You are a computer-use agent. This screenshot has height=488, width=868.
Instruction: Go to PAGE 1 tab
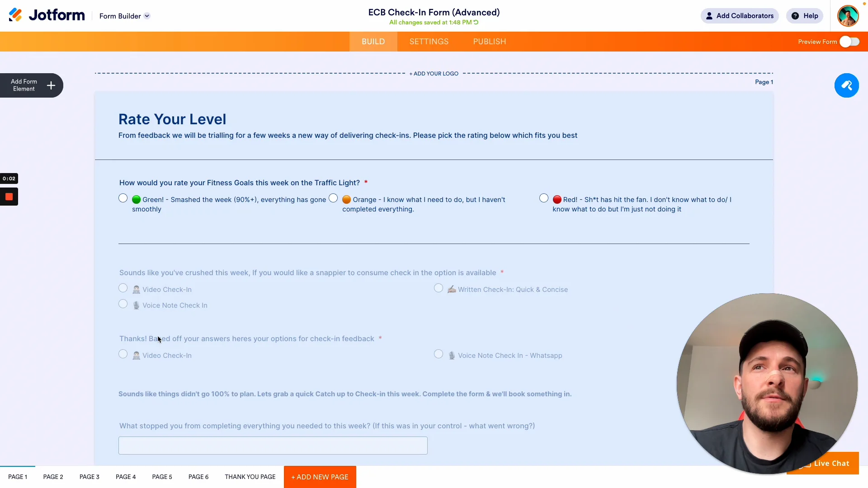coord(18,477)
